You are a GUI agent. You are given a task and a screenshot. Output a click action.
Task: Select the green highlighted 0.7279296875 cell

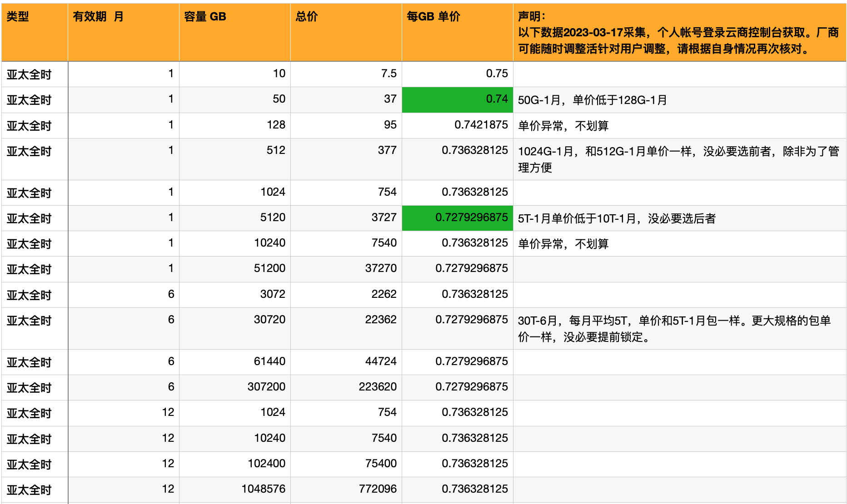(x=458, y=218)
